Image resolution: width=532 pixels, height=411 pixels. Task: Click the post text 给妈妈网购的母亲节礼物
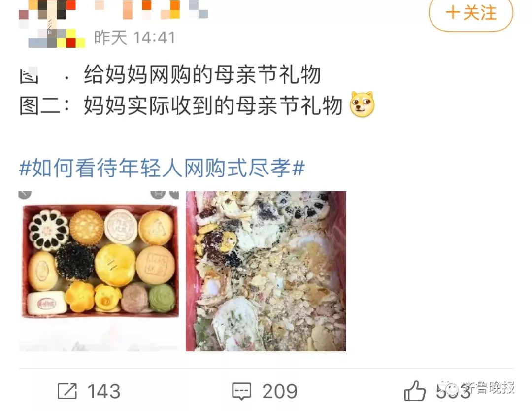click(x=202, y=74)
